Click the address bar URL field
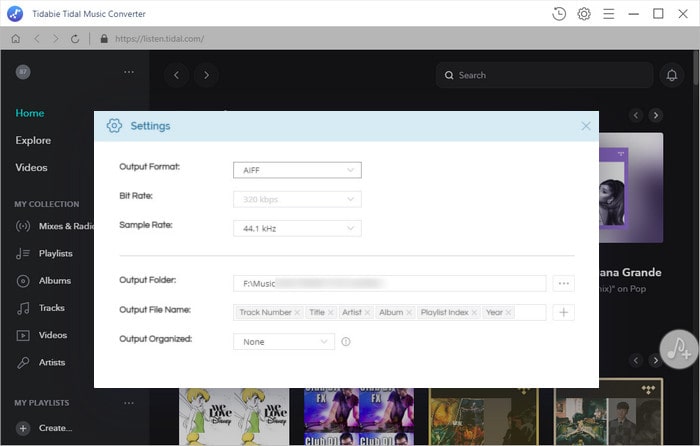This screenshot has width=700, height=446. [159, 39]
